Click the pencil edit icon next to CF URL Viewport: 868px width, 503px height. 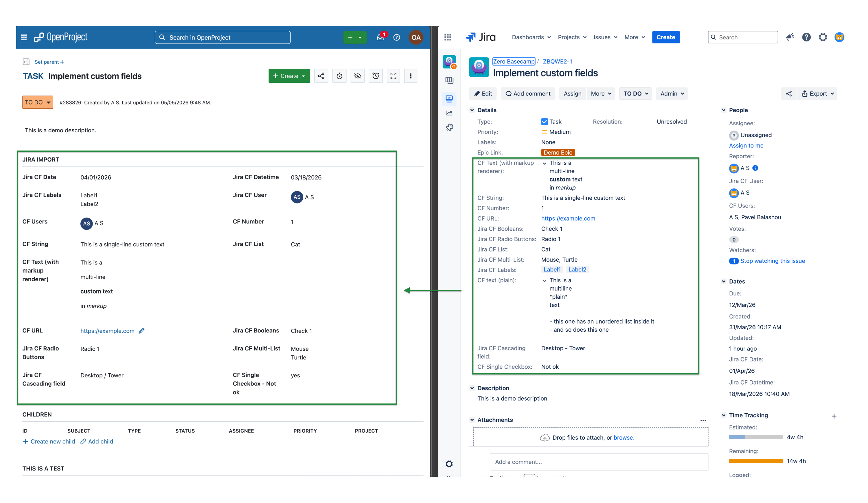[x=141, y=331]
